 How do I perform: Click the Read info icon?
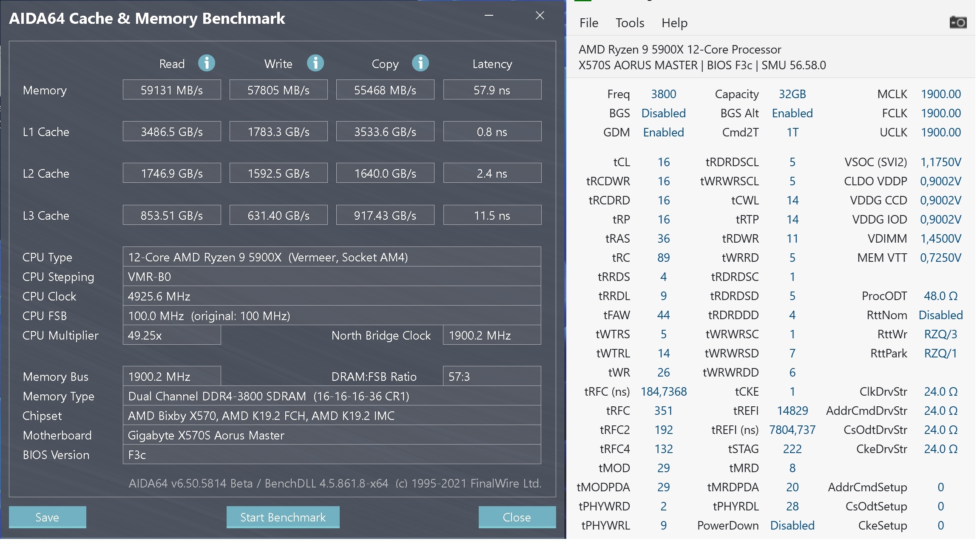pyautogui.click(x=207, y=63)
